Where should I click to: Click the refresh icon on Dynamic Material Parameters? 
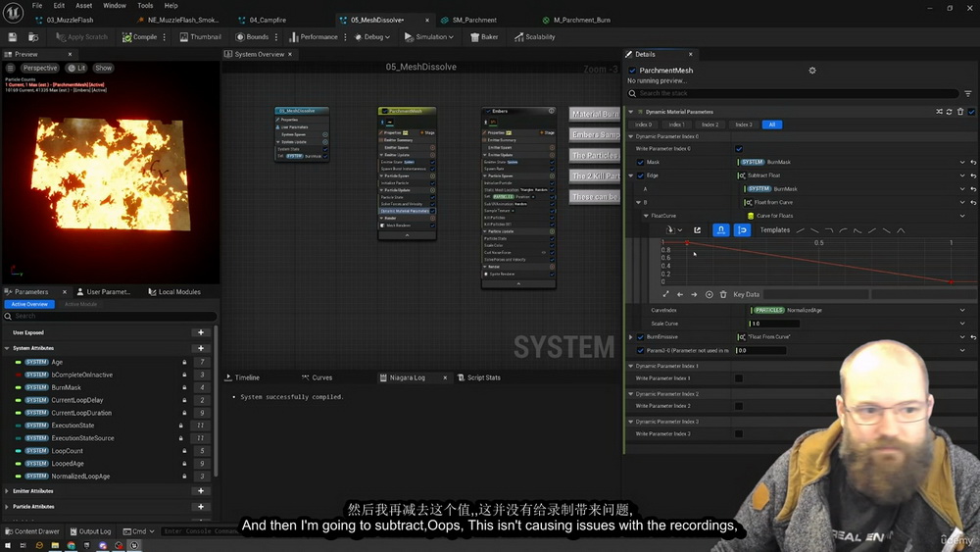coord(950,112)
